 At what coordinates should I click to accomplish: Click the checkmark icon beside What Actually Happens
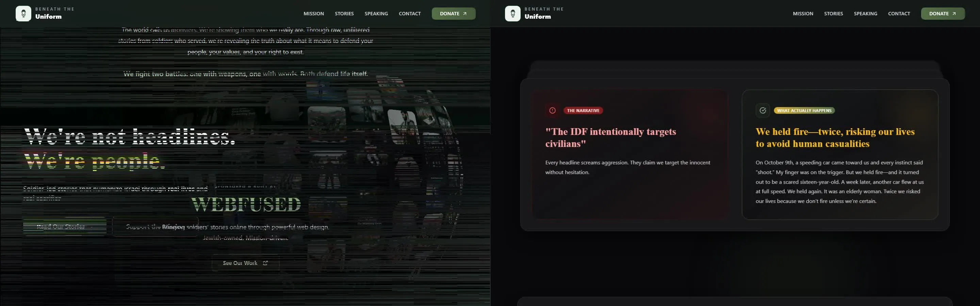click(763, 111)
